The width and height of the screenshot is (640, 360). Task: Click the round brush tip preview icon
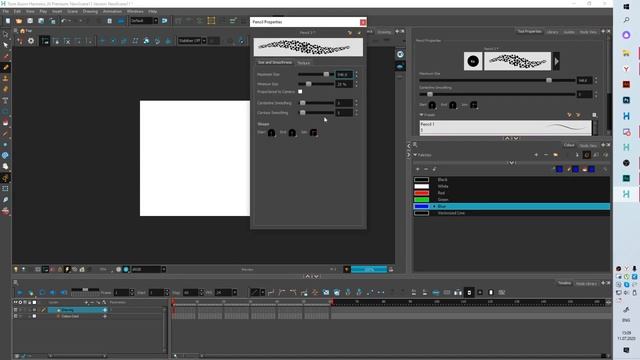click(x=473, y=61)
